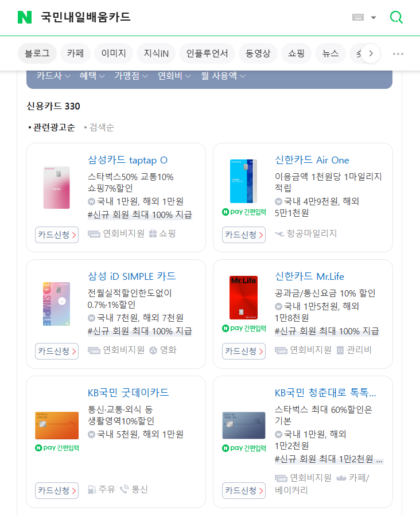Viewport: 420px width, 515px height.
Task: Click the 항공마일리지 airplane icon
Action: click(x=279, y=233)
